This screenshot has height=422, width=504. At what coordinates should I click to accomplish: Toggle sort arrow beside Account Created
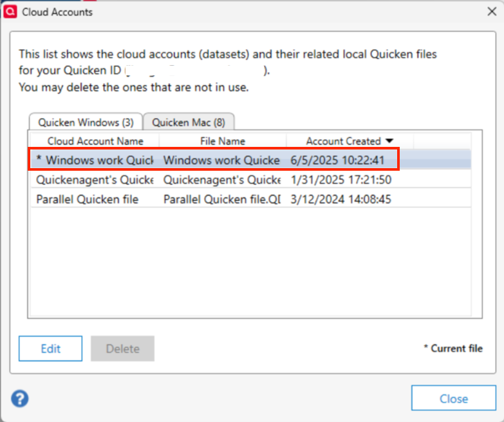click(x=389, y=141)
